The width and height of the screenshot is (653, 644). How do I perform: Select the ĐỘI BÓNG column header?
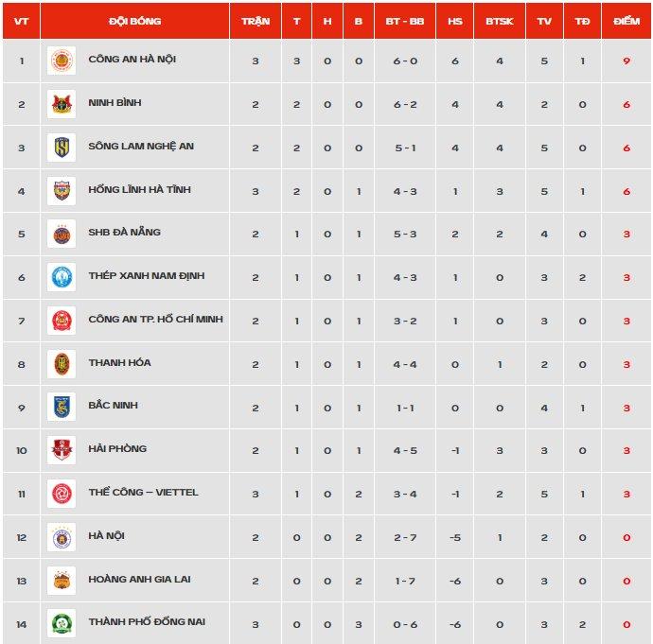(135, 21)
